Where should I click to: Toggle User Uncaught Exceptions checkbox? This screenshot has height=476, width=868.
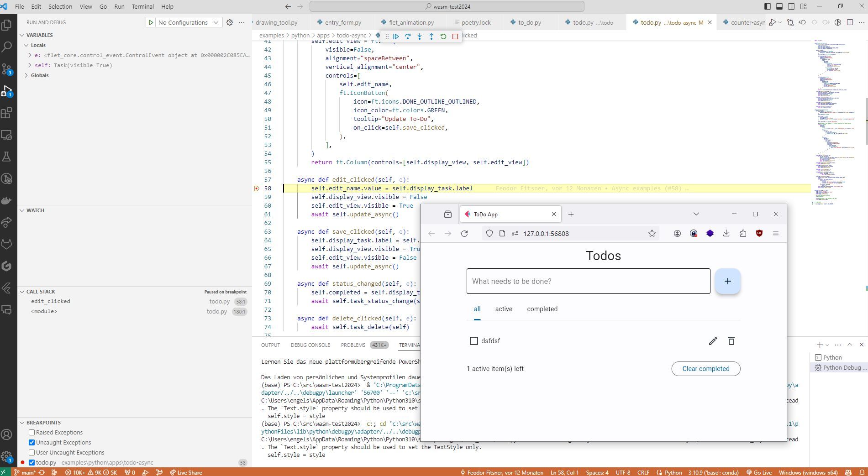coord(32,452)
